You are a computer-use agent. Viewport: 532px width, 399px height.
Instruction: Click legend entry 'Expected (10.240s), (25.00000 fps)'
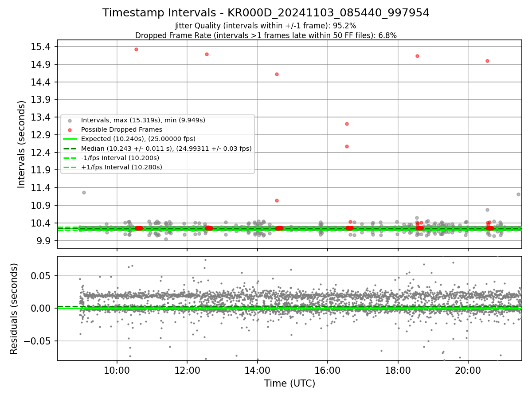point(138,139)
